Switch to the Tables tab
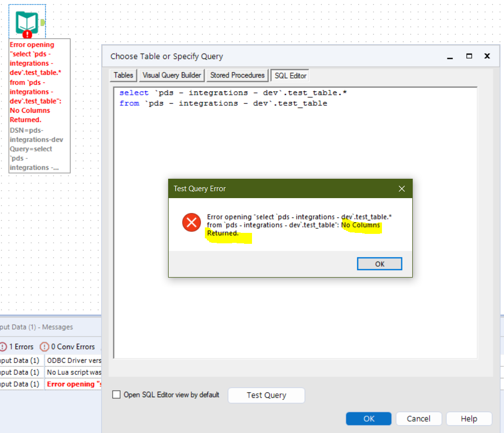 pos(123,75)
